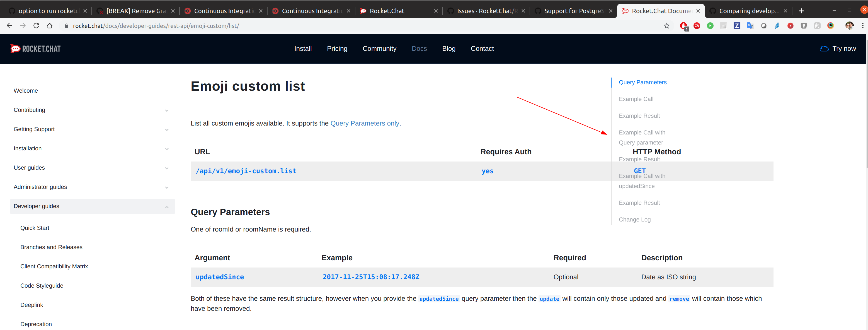This screenshot has width=868, height=330.
Task: Switch to the Support for PostgreS tab
Action: [573, 11]
